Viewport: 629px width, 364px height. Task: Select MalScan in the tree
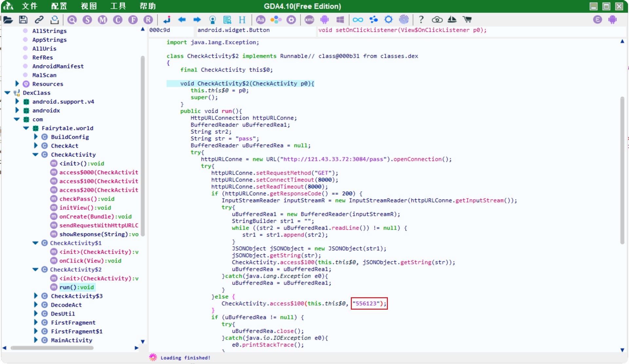(x=44, y=75)
